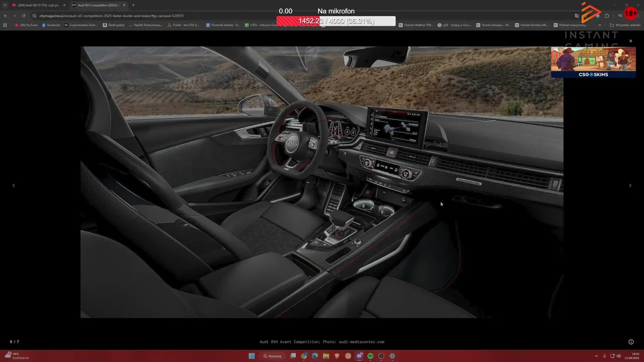Image resolution: width=644 pixels, height=362 pixels.
Task: Close the image lightbox viewer
Action: tap(630, 41)
